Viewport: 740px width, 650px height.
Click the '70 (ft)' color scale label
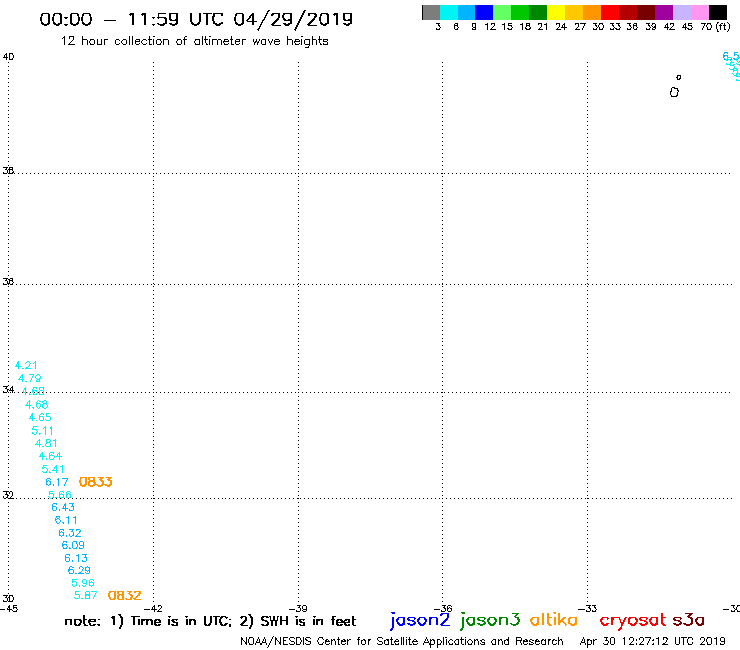pyautogui.click(x=715, y=26)
